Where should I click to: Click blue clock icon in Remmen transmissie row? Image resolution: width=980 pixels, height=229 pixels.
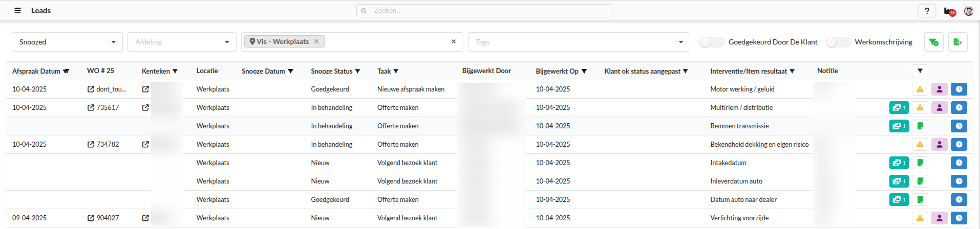(x=958, y=126)
